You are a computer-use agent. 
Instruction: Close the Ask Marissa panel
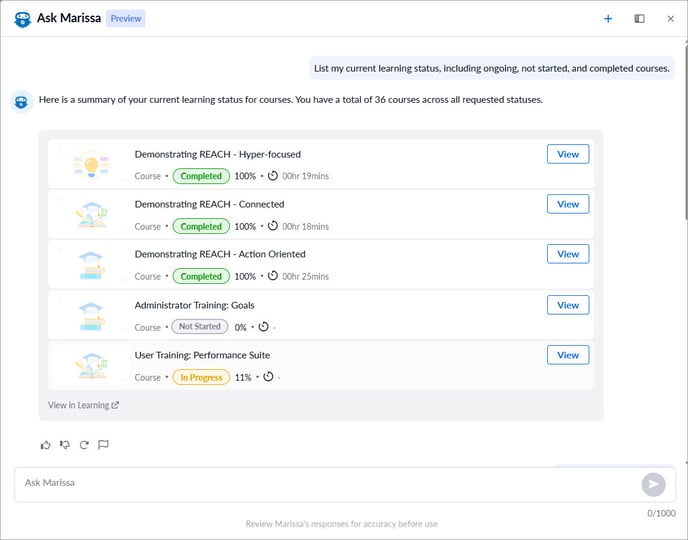(x=670, y=18)
